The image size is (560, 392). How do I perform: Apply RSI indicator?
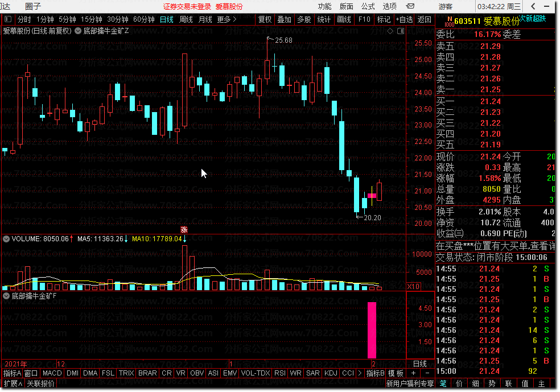click(279, 373)
